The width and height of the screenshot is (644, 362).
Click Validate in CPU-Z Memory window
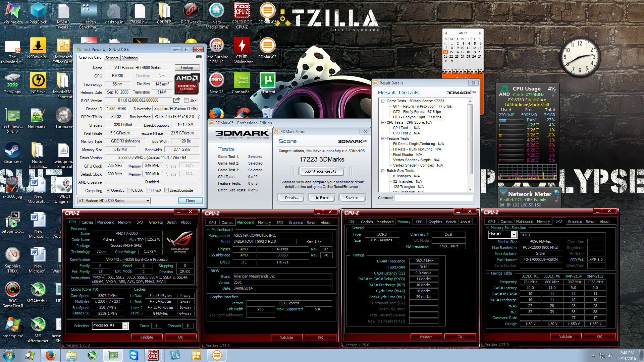point(426,337)
